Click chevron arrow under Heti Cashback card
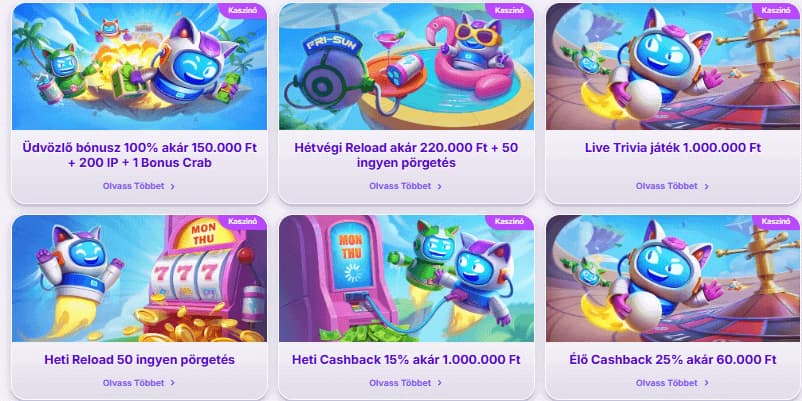 point(439,383)
